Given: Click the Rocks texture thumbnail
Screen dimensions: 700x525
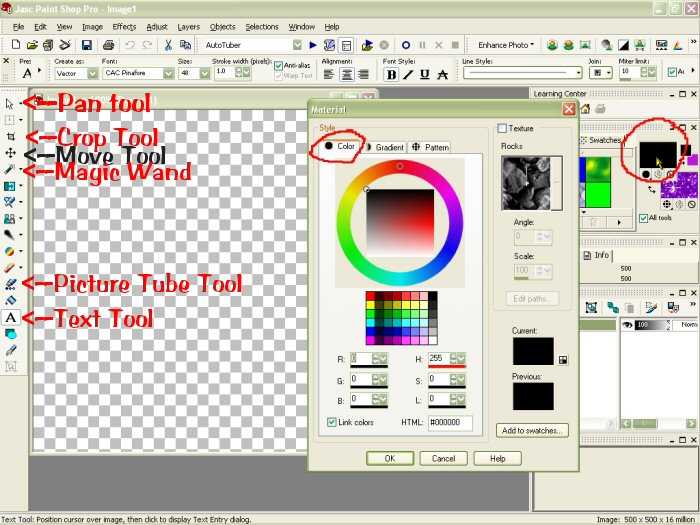Looking at the screenshot, I should (x=526, y=183).
